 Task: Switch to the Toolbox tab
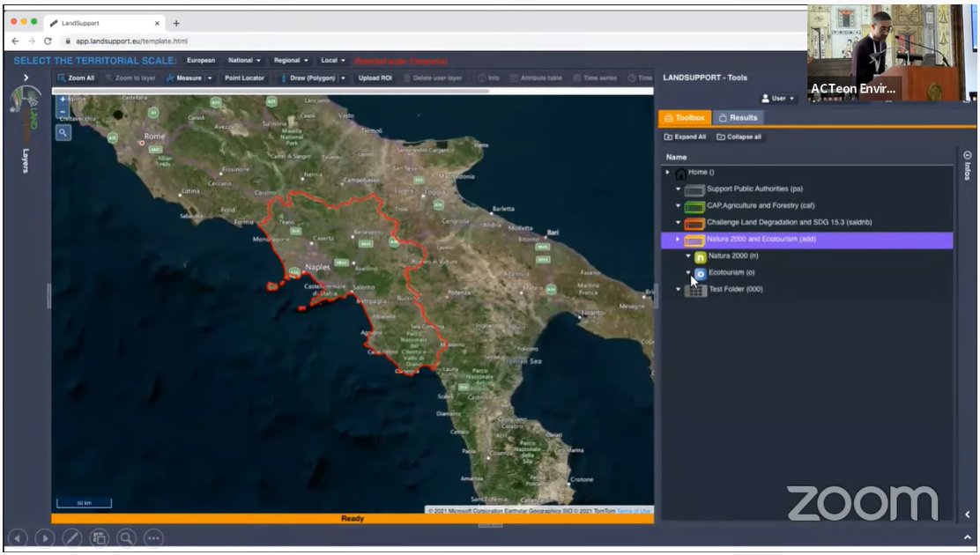[685, 117]
